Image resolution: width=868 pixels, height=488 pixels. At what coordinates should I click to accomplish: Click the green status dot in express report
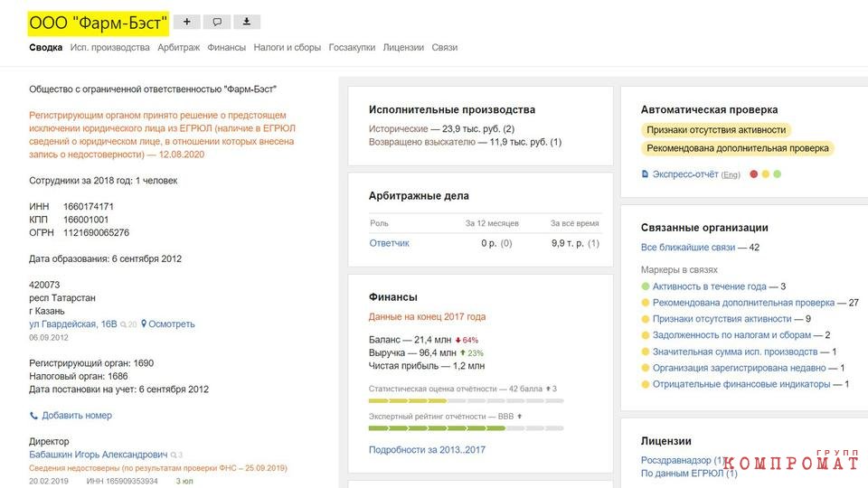click(x=778, y=174)
